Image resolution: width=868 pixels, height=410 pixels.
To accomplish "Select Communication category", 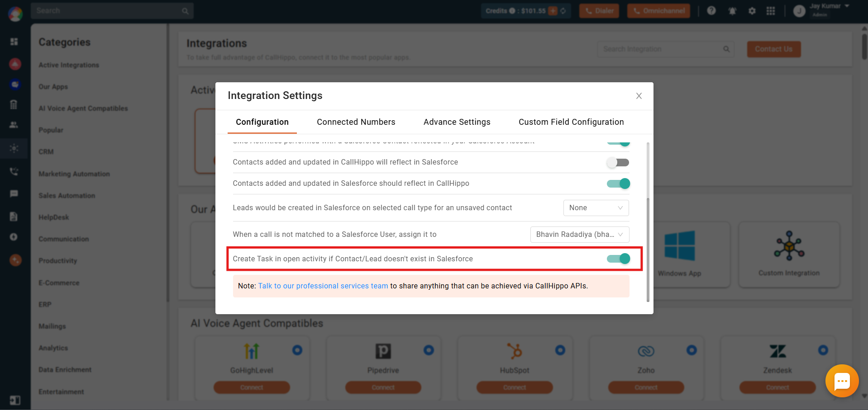I will tap(64, 239).
